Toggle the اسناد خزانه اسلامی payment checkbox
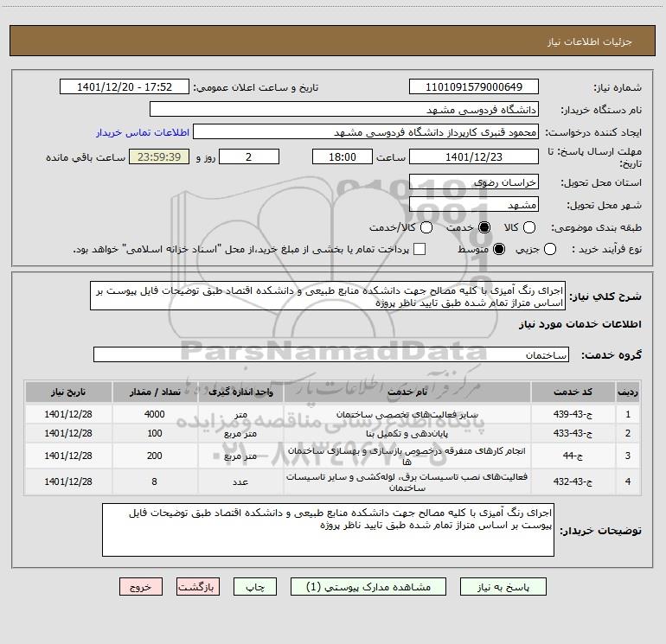Image resolution: width=666 pixels, height=644 pixels. (x=419, y=249)
